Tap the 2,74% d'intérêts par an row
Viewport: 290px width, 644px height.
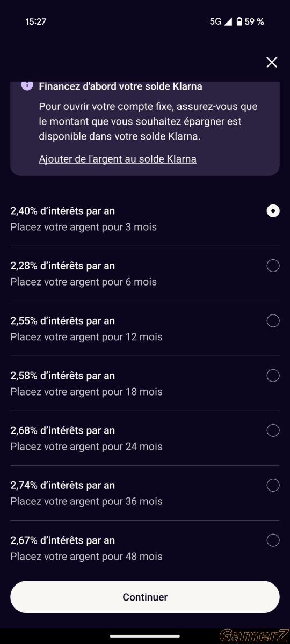tap(145, 493)
